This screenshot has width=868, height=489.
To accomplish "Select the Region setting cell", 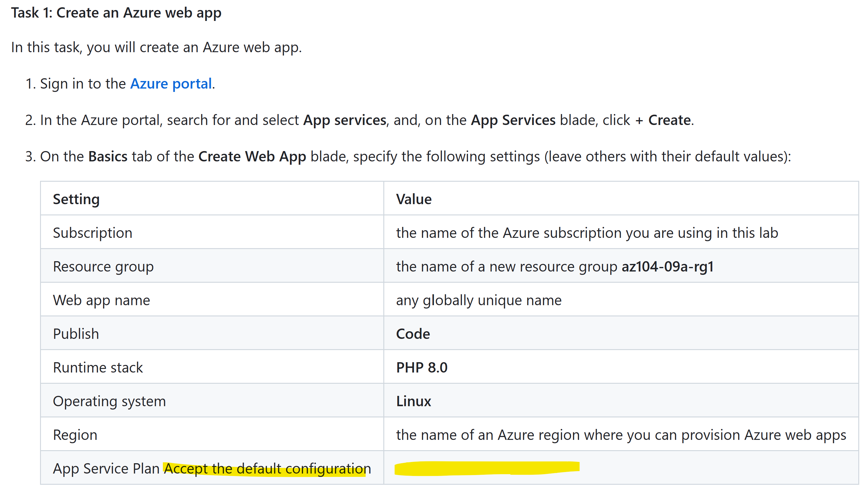I will pos(75,435).
